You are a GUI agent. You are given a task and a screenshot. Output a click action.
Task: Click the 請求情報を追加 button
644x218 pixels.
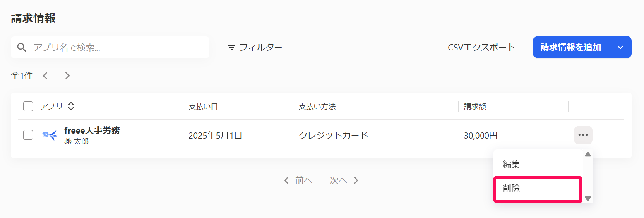[x=571, y=47]
